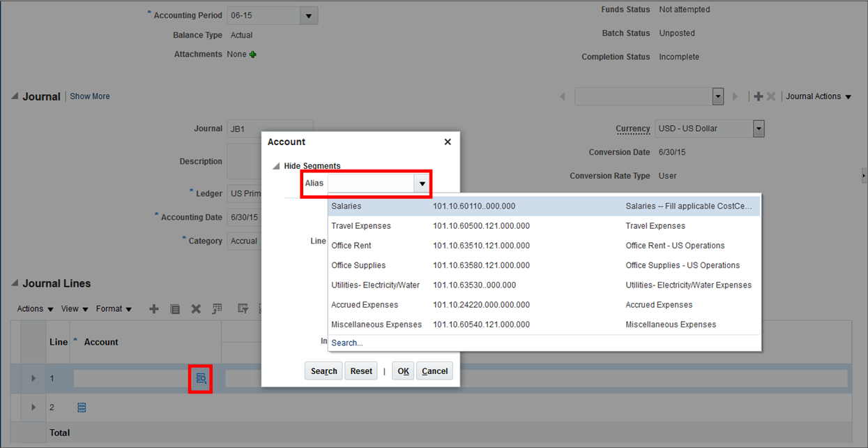Image resolution: width=868 pixels, height=448 pixels.
Task: Add a row with the Journal Lines plus icon
Action: (x=154, y=308)
